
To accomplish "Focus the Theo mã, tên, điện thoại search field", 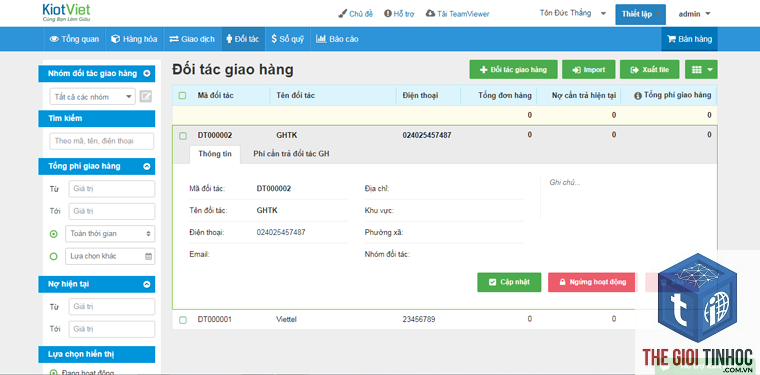I will click(101, 141).
